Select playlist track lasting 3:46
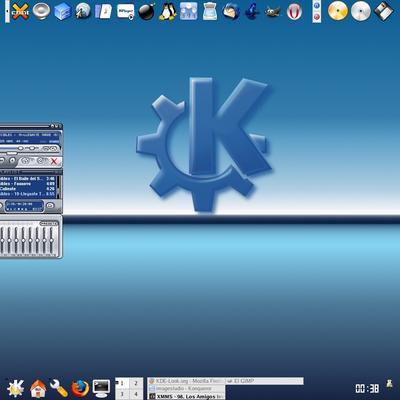 [x=28, y=179]
